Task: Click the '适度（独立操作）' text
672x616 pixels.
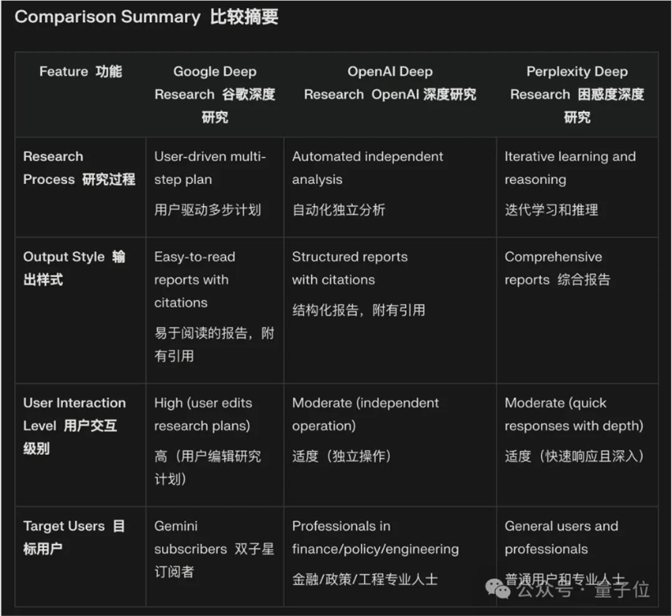Action: [x=341, y=456]
